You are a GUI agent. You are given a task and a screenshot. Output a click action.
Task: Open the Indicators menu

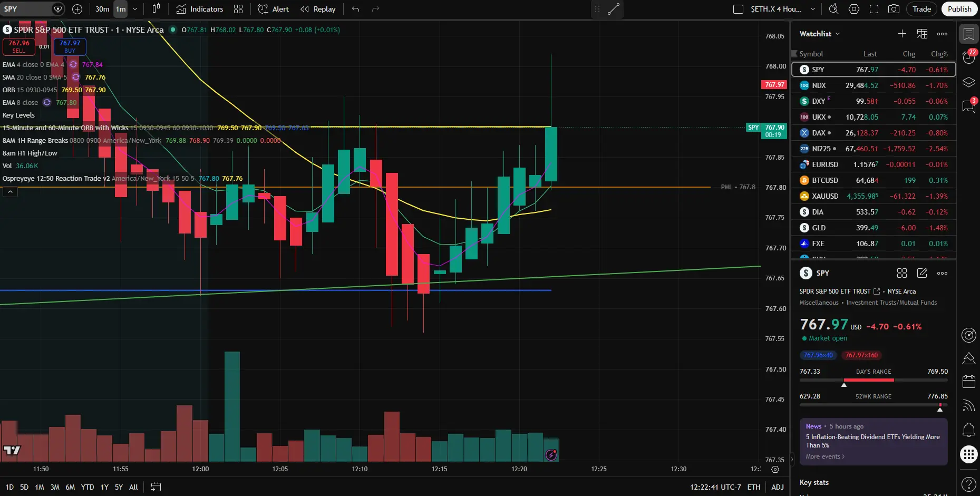coord(200,9)
